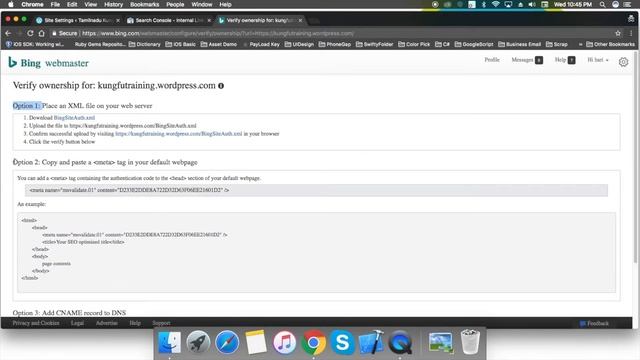Viewport: 640px width, 360px height.
Task: Open Privacy and Cookies footer link
Action: (x=36, y=323)
